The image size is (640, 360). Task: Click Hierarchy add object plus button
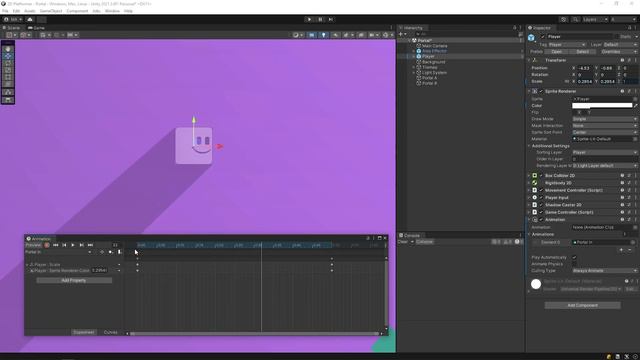[401, 34]
